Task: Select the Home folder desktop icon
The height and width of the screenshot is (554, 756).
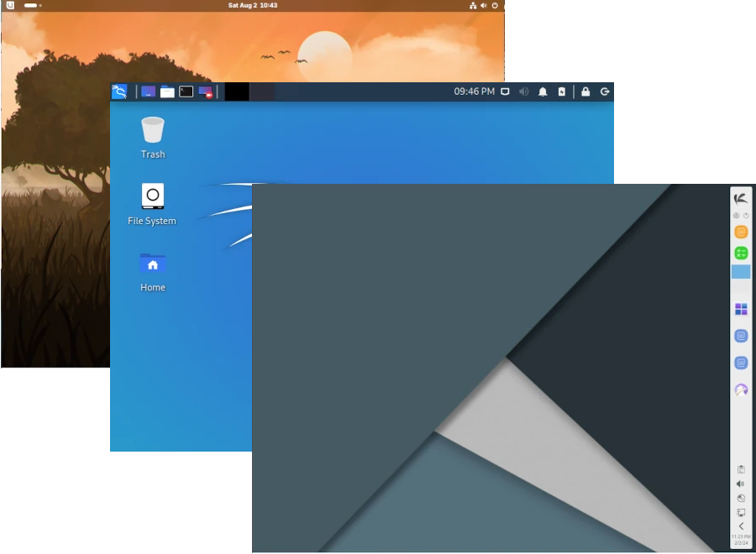Action: [153, 272]
